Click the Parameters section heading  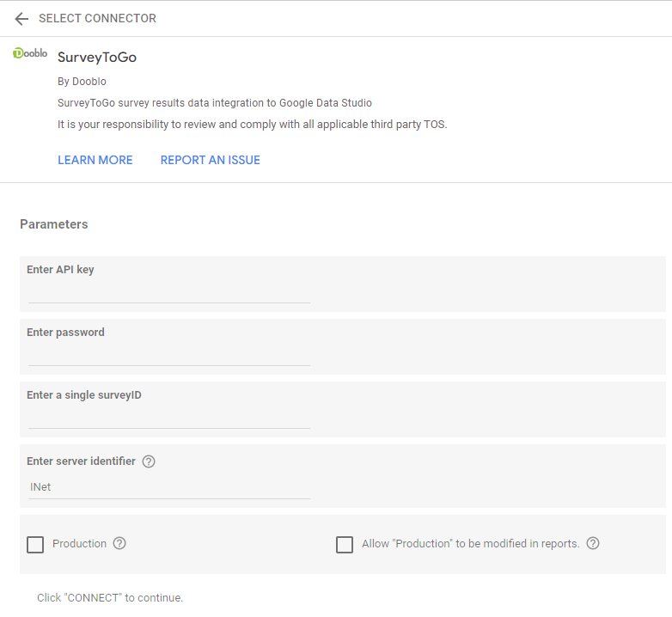[x=54, y=224]
